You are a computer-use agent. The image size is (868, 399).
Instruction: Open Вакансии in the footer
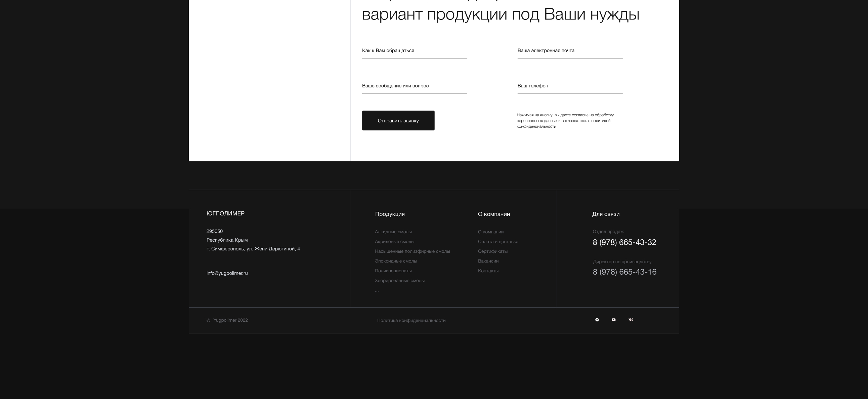click(x=488, y=262)
